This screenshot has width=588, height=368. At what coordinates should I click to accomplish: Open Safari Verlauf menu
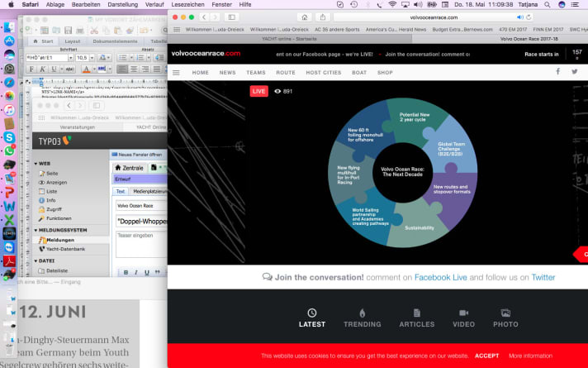[x=154, y=4]
